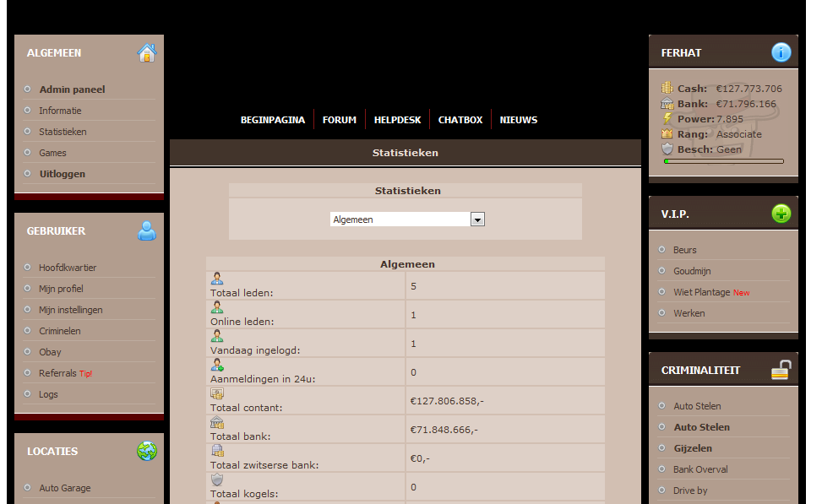The height and width of the screenshot is (504, 822).
Task: Click the shield icon next to Besch
Action: coord(667,149)
